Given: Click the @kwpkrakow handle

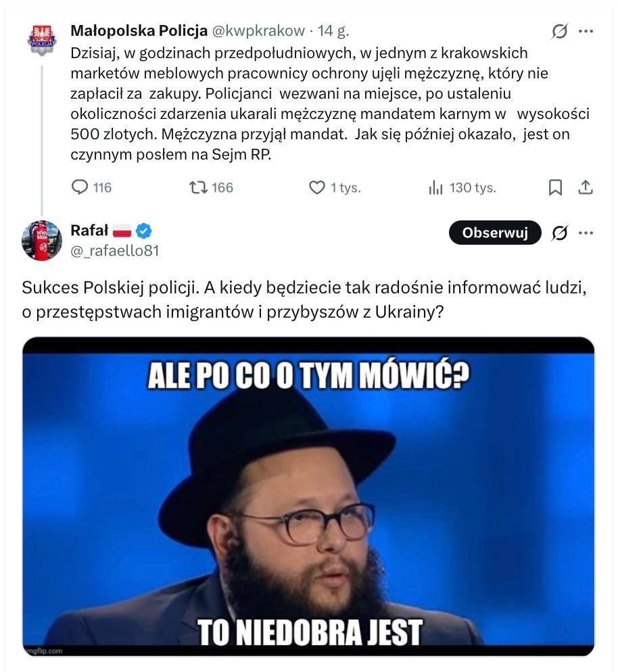Looking at the screenshot, I should coord(258,30).
